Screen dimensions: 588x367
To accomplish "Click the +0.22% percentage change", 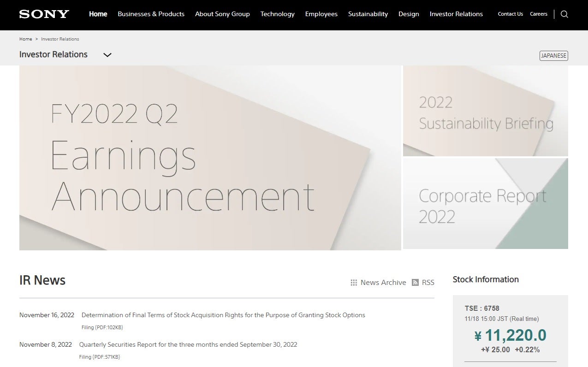I will pos(527,349).
